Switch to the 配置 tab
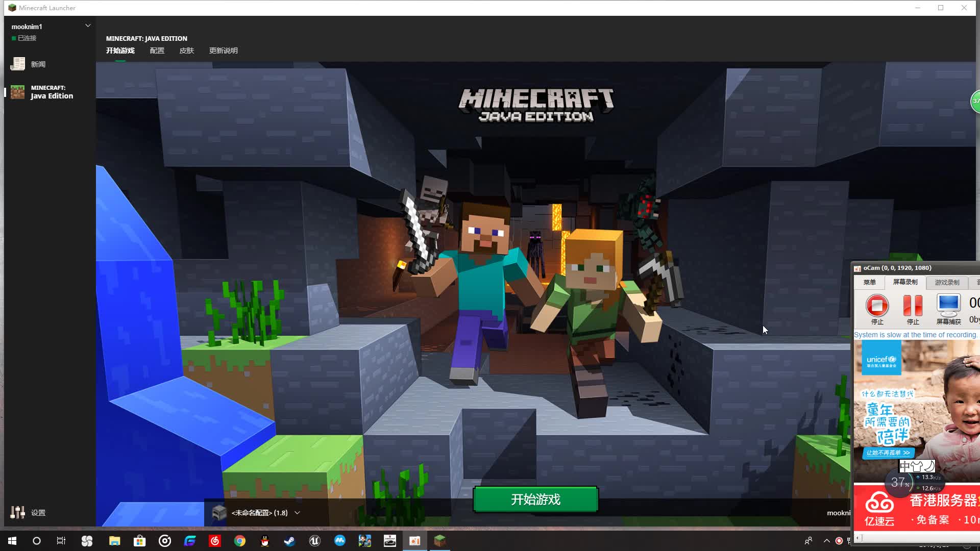Viewport: 980px width, 551px height. [157, 51]
